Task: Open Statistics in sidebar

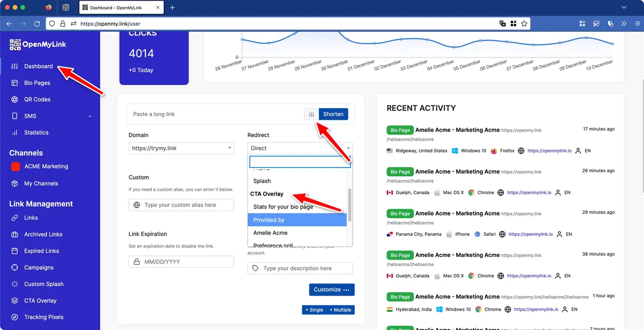Action: 36,133
